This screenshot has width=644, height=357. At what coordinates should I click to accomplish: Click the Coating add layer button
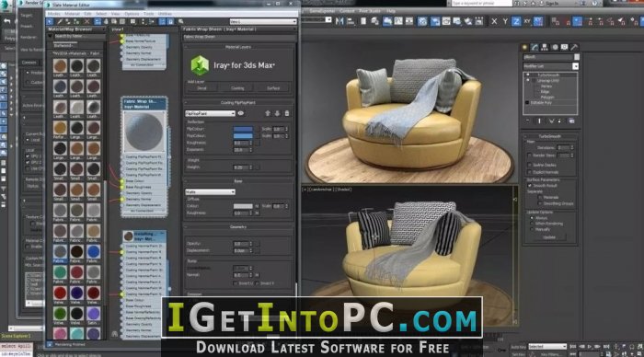pos(237,88)
